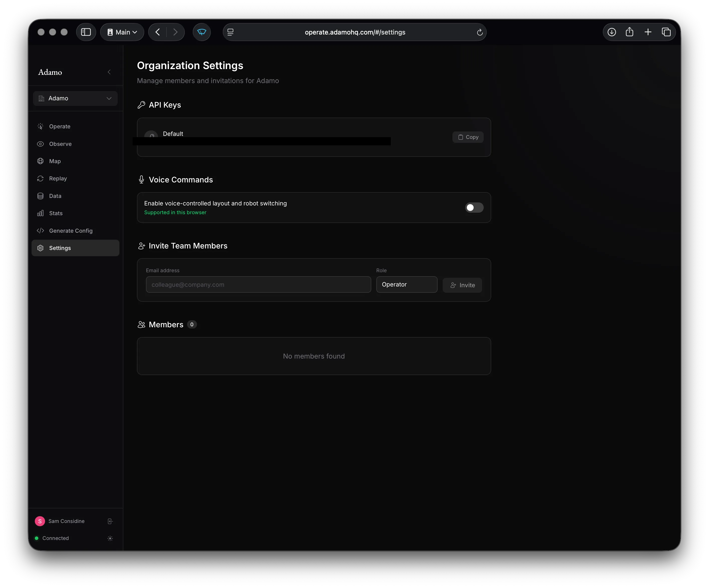Toggle theme with the sun icon
Viewport: 709px width, 588px height.
[110, 538]
